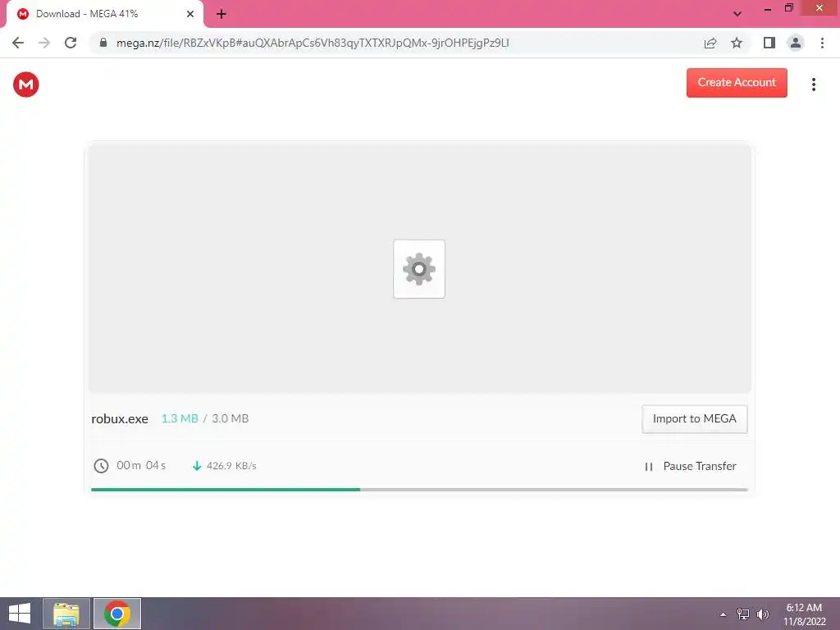840x630 pixels.
Task: Click the 3.0 MB total size
Action: coord(230,418)
